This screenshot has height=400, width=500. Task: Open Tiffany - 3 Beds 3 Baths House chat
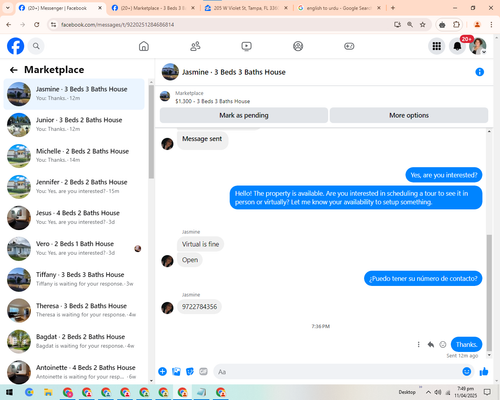74,279
